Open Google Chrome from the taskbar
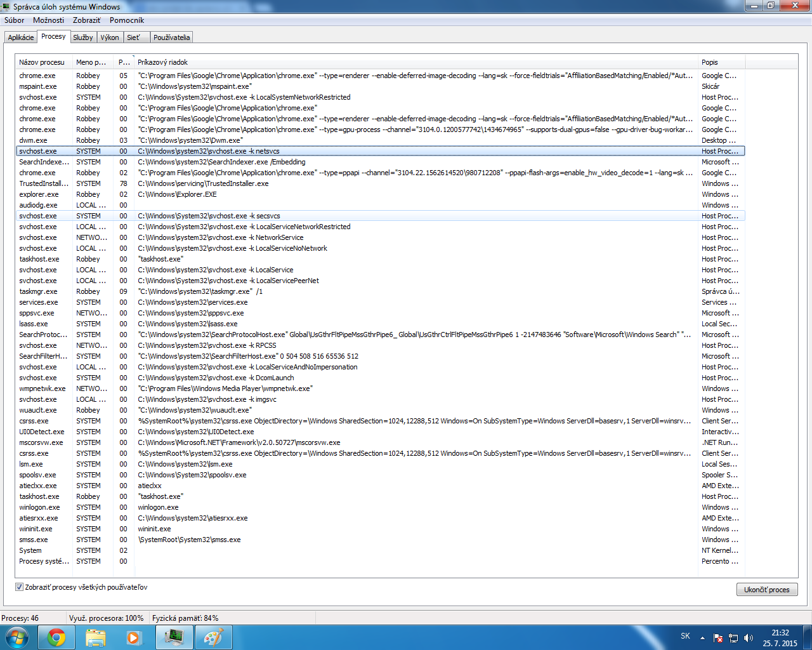This screenshot has height=650, width=812. pyautogui.click(x=56, y=637)
